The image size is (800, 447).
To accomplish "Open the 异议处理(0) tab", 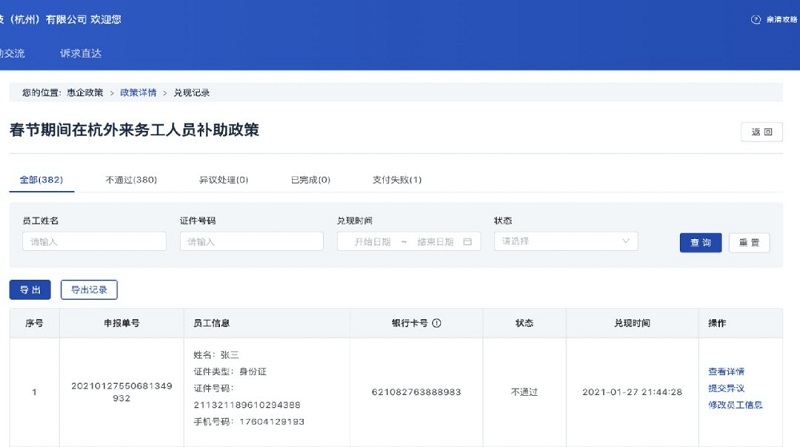I will pos(223,180).
